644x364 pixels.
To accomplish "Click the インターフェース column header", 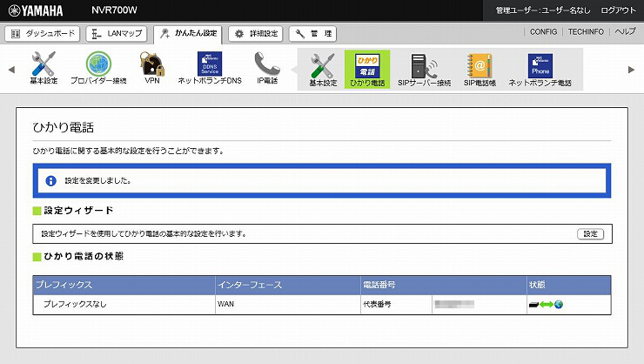I will [287, 285].
